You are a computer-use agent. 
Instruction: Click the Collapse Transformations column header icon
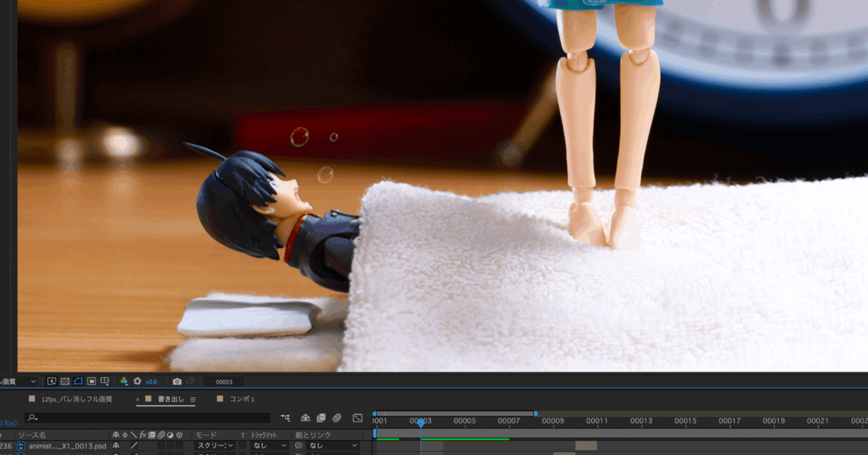[x=125, y=435]
